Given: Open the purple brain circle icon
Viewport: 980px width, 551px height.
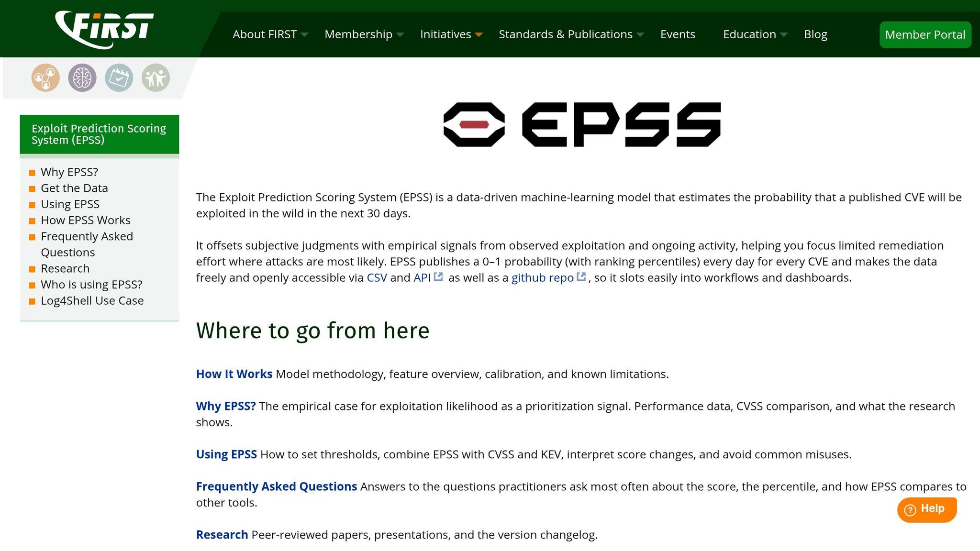Looking at the screenshot, I should [x=82, y=77].
